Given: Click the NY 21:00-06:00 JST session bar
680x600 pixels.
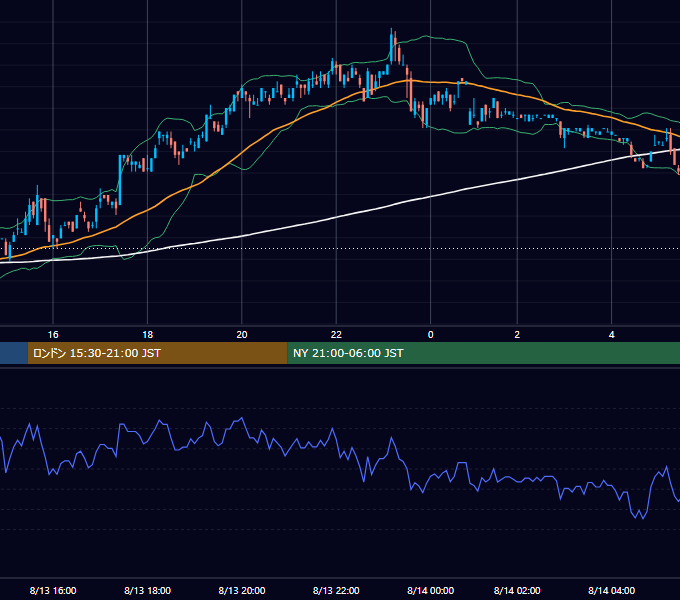Looking at the screenshot, I should point(484,353).
